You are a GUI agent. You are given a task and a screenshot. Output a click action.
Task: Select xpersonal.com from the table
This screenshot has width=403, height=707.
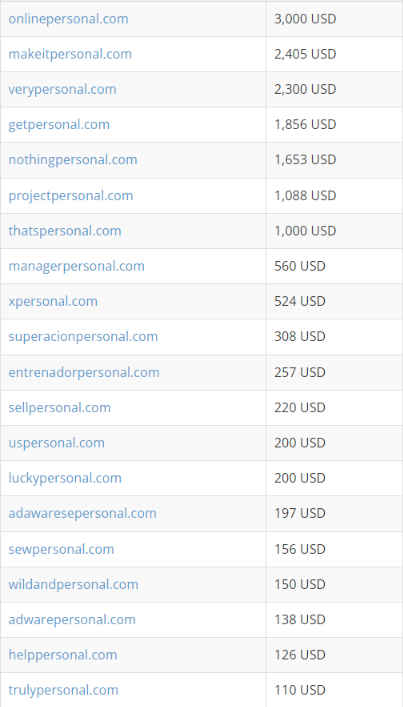(x=53, y=301)
